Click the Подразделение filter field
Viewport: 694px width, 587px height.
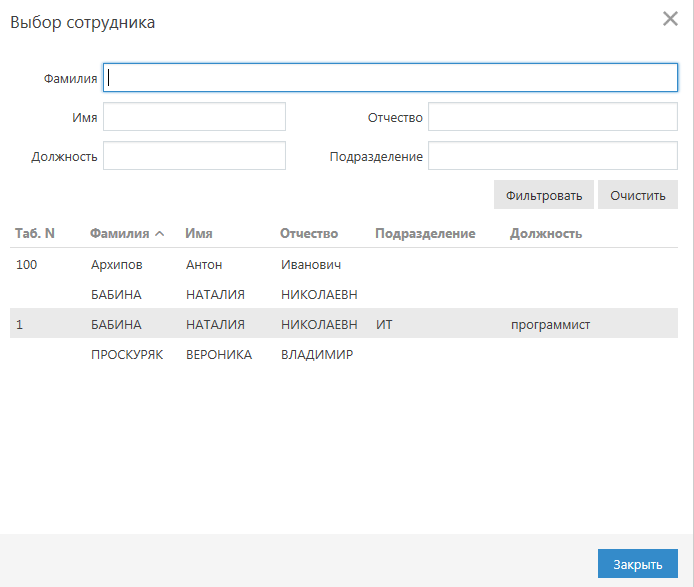point(552,156)
